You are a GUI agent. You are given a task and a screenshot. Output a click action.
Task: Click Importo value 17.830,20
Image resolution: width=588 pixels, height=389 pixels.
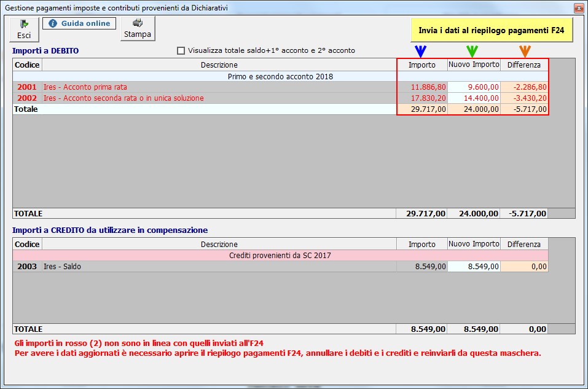point(422,98)
